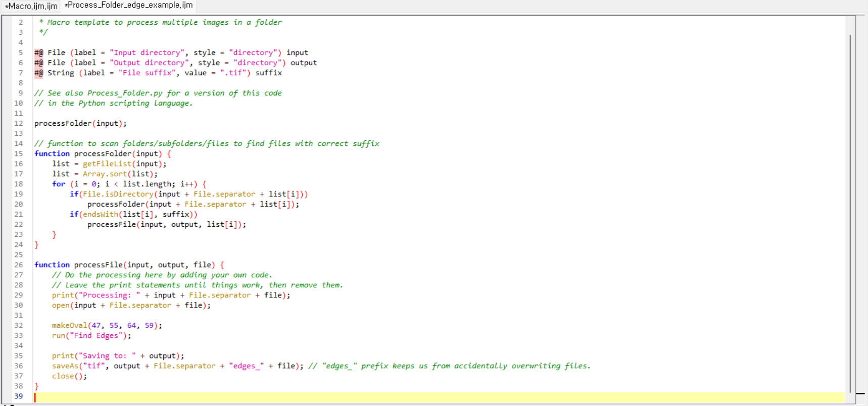
Task: Click the Python scripting language comment on line 10
Action: (x=113, y=103)
